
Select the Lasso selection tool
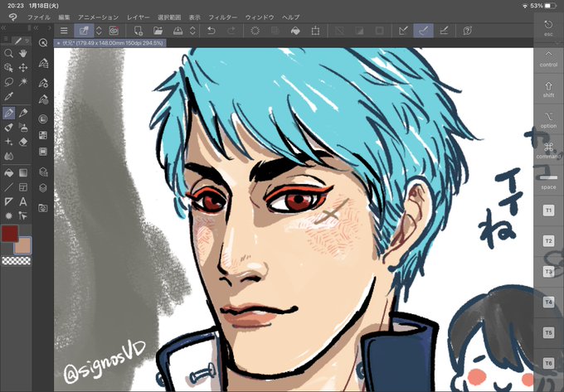click(8, 81)
